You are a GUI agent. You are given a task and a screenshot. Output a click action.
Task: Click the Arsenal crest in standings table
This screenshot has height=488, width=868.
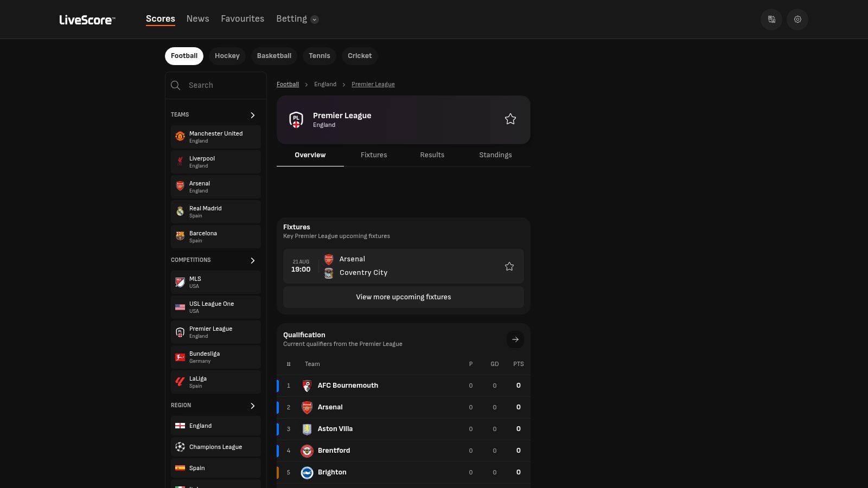(307, 407)
